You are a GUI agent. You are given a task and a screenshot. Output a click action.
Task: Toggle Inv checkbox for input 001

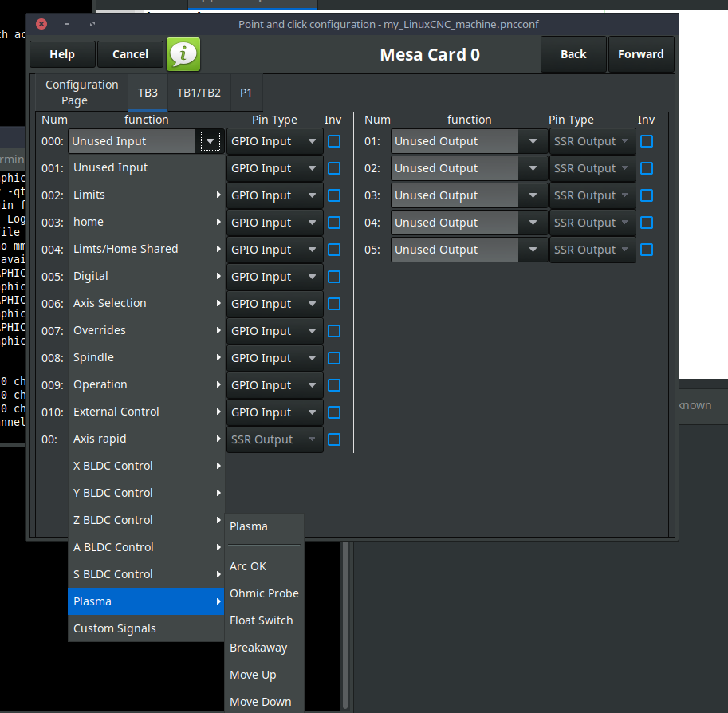(334, 168)
